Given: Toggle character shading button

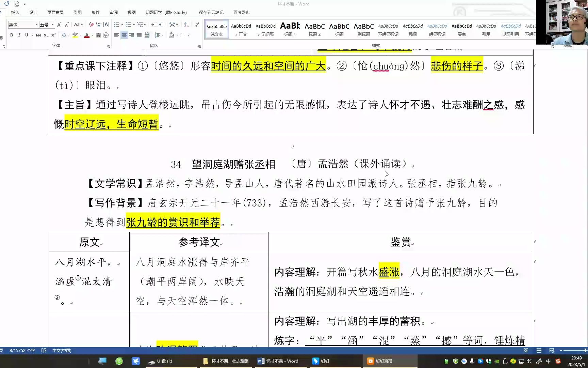Looking at the screenshot, I should pyautogui.click(x=98, y=35).
